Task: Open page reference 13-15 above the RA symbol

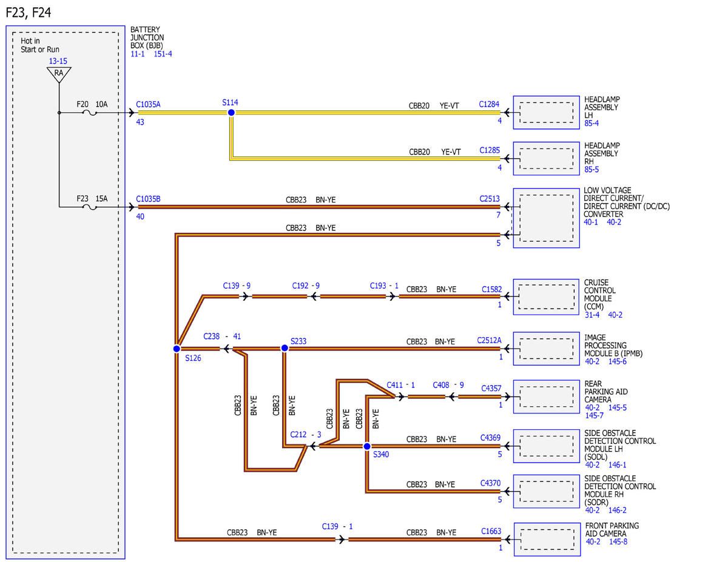Action: coord(59,61)
